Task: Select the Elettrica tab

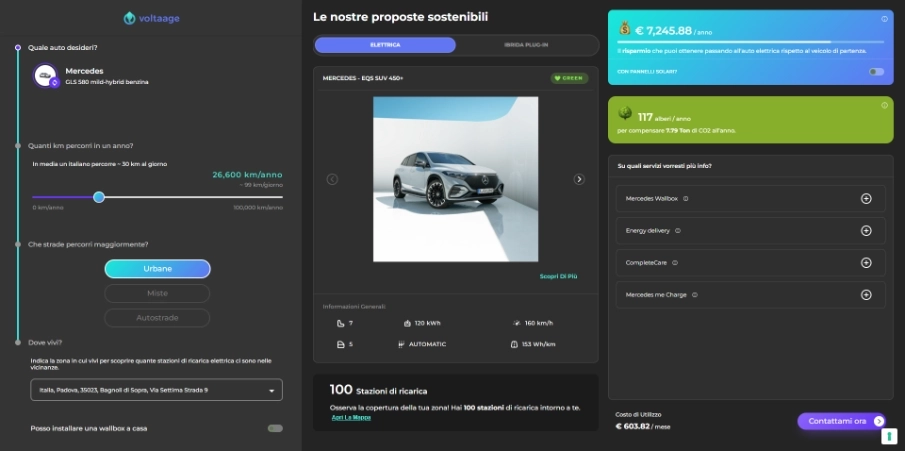Action: click(385, 45)
